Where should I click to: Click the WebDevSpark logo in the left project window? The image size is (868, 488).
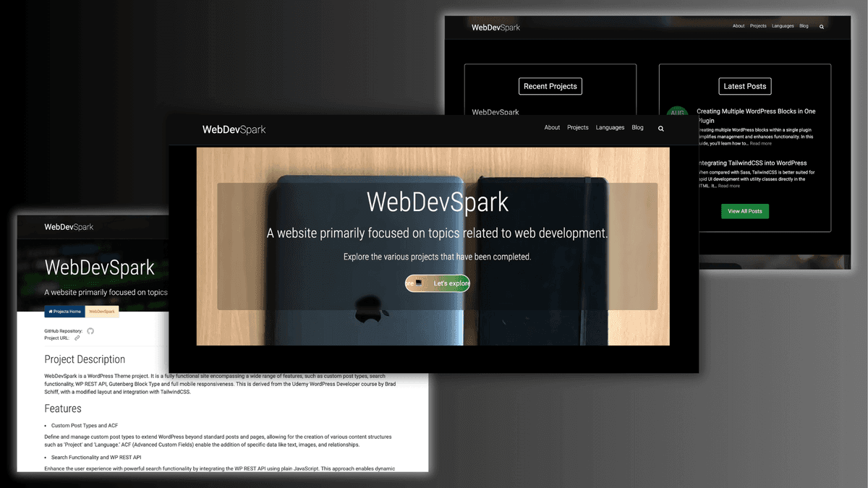point(69,226)
